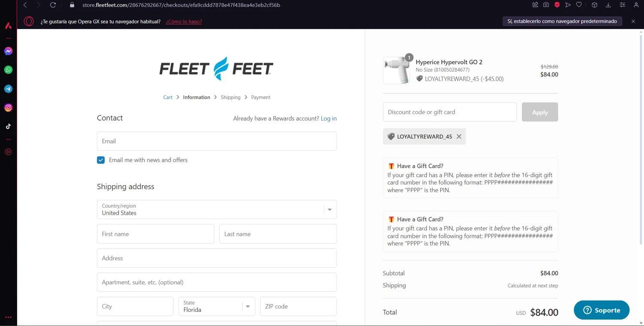Remove the LOYALTYREWARD_45 discount code
The image size is (644, 326).
point(459,136)
